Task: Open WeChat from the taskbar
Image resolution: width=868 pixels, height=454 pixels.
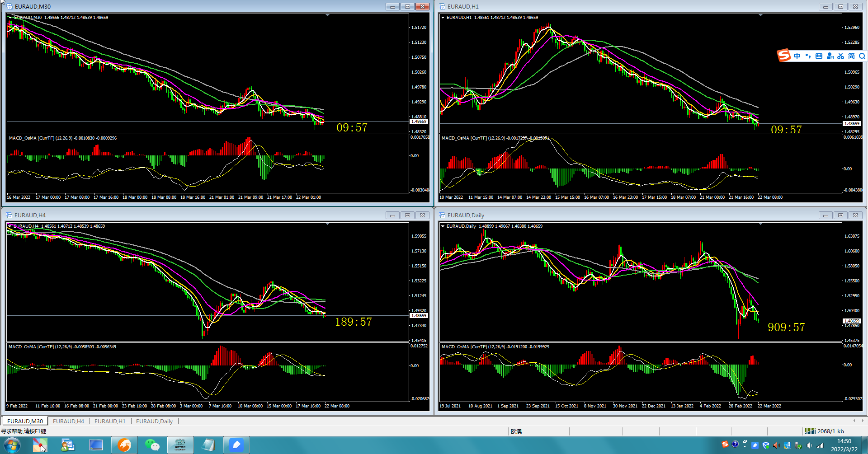Action: click(152, 445)
